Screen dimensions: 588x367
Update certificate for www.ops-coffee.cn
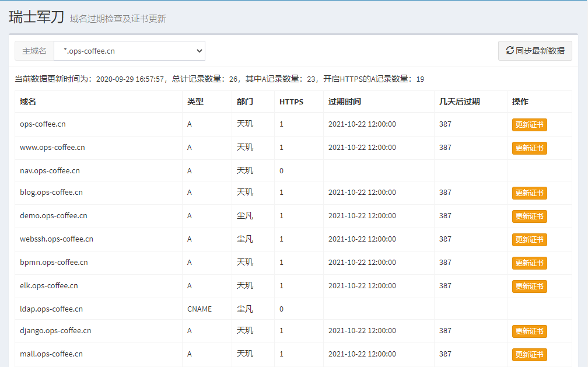tap(529, 148)
